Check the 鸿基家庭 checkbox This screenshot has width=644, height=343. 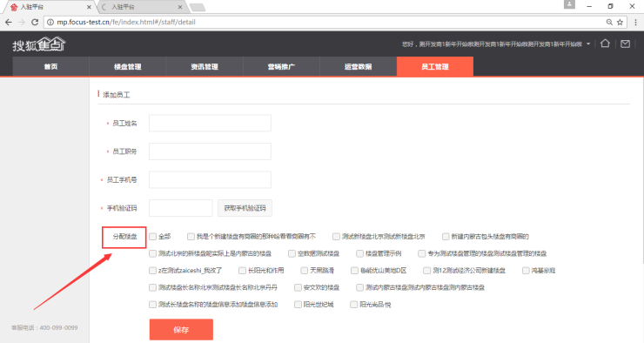pos(526,271)
